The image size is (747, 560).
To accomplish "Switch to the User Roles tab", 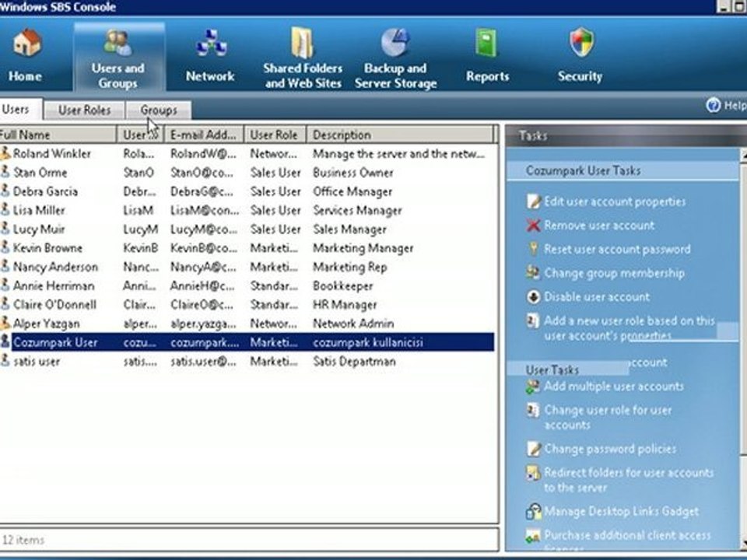I will click(84, 110).
